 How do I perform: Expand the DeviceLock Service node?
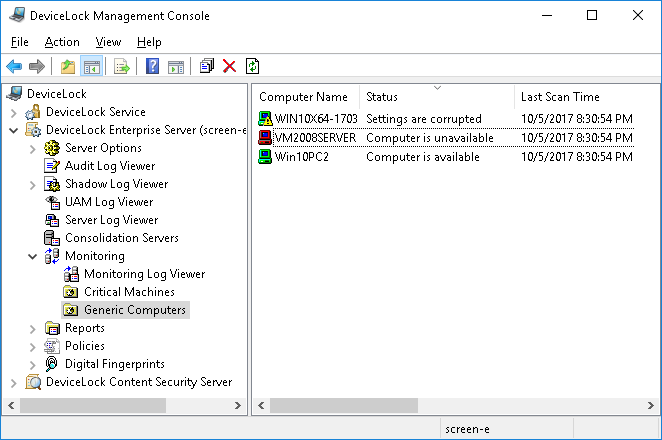click(13, 112)
